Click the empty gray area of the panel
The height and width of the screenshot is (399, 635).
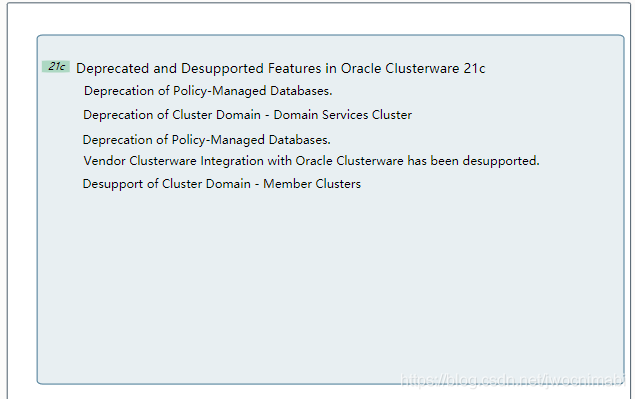point(330,284)
